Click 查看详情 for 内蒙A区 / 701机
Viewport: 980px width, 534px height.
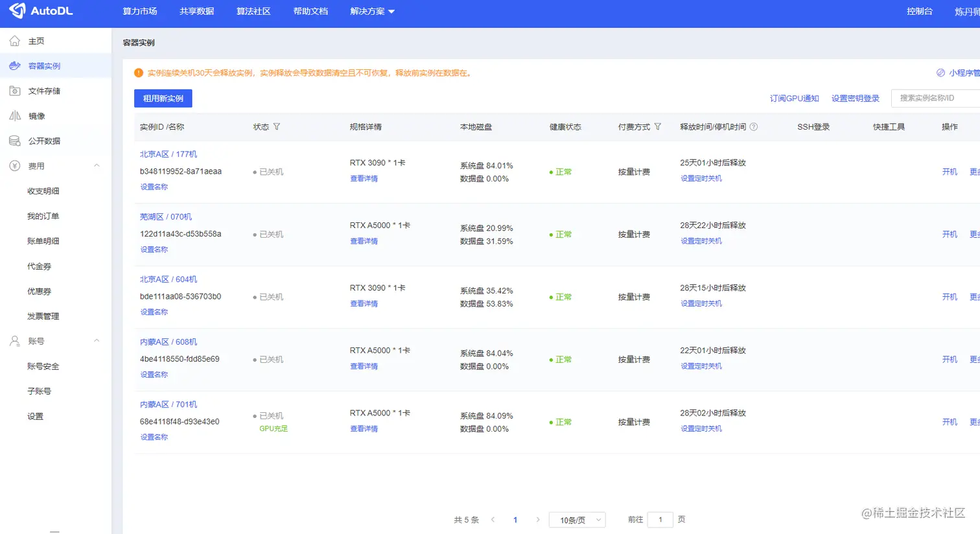pos(364,428)
